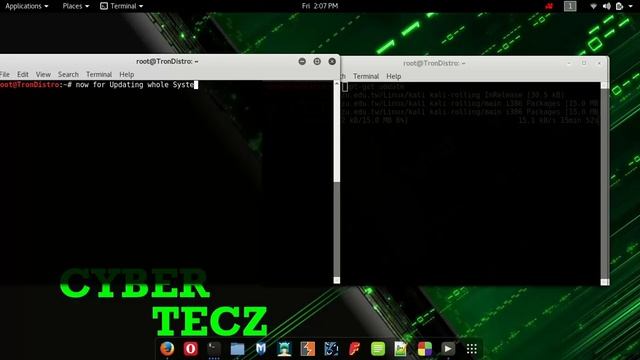Open Search menu in left terminal

click(x=68, y=74)
